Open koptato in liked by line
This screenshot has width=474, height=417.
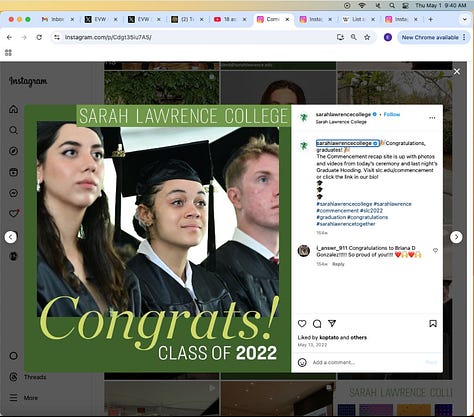329,337
